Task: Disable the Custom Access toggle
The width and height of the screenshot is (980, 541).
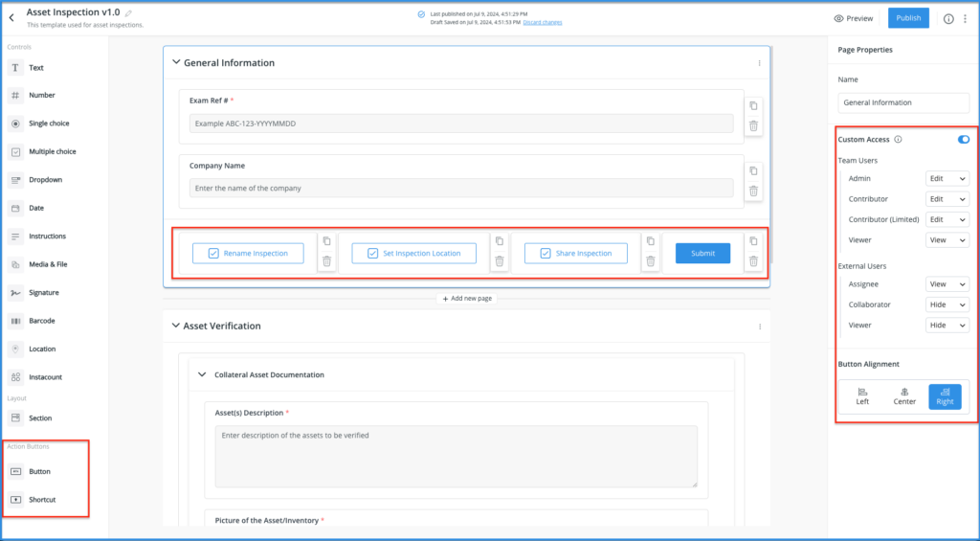Action: click(x=963, y=140)
